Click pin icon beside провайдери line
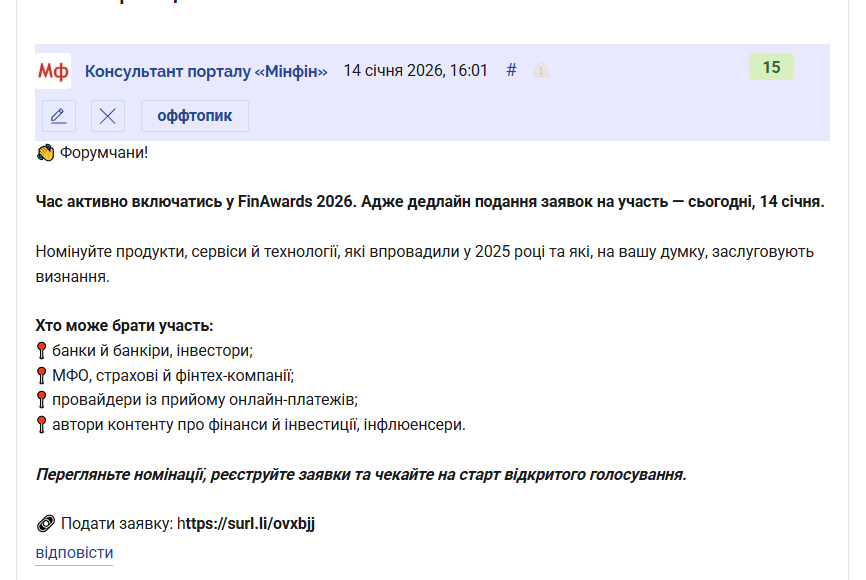The height and width of the screenshot is (580, 866). [x=42, y=400]
